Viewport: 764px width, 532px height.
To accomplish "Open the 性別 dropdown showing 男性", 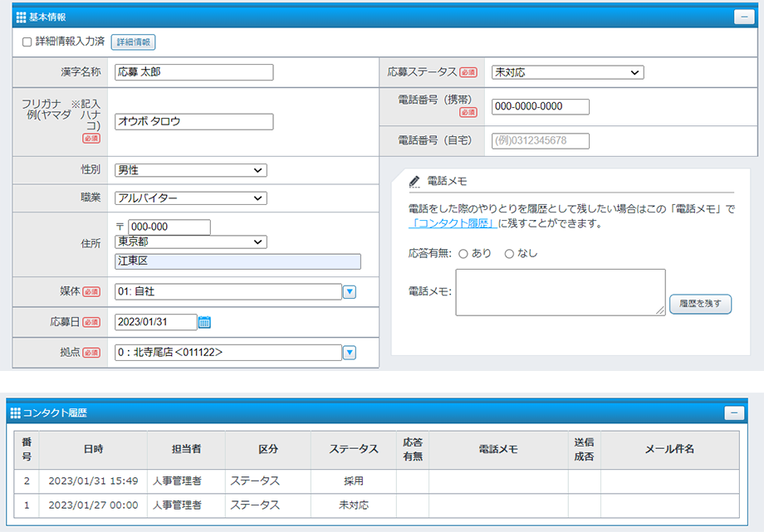I will tap(191, 170).
